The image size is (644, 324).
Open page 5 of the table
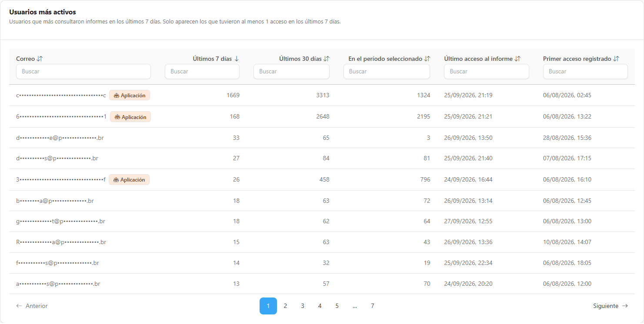[337, 306]
